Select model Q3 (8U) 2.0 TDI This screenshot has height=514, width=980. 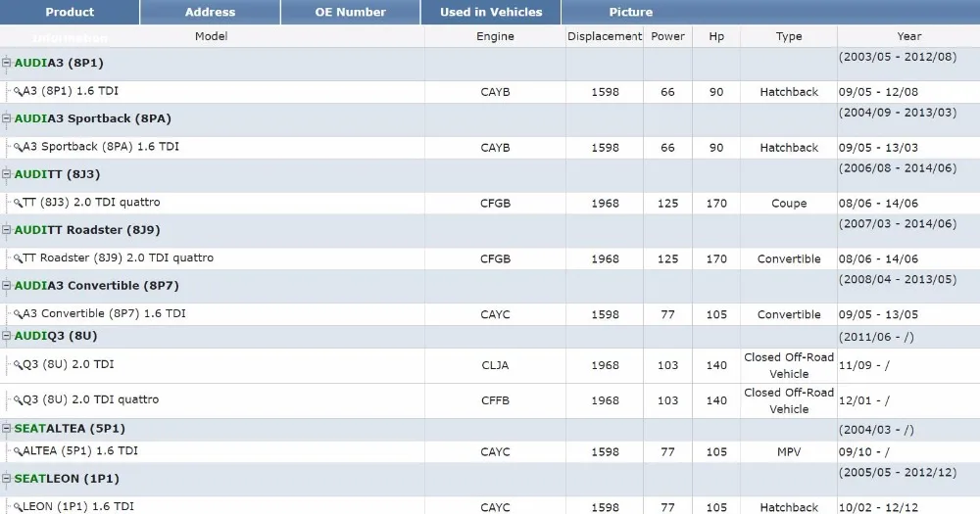pyautogui.click(x=69, y=364)
